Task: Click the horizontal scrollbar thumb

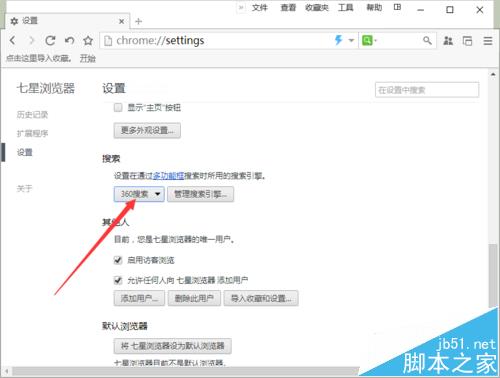Action: [185, 371]
